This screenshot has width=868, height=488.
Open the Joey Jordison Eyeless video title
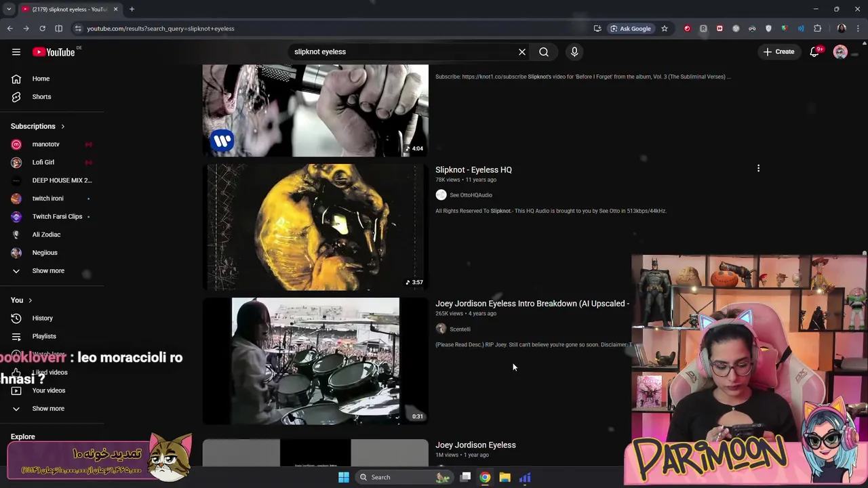pos(475,445)
